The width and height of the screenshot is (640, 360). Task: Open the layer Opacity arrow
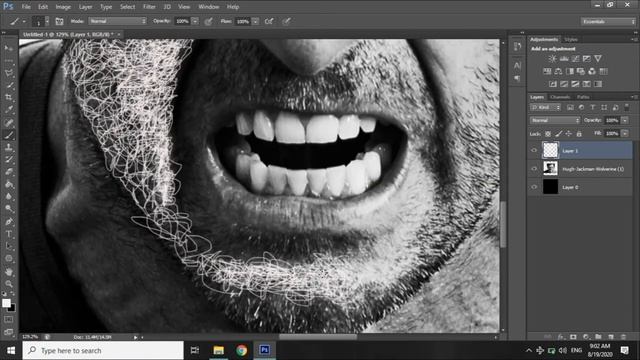625,120
